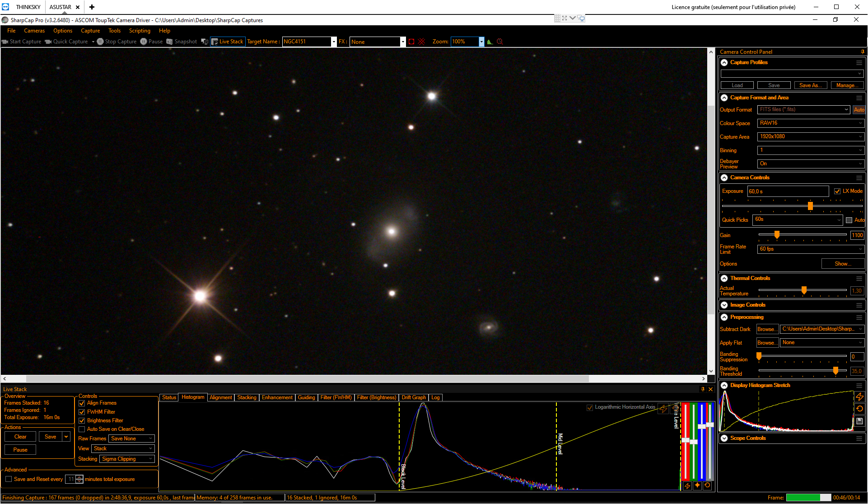The width and height of the screenshot is (868, 504).
Task: Click the Save button in Live Stack Actions
Action: pos(51,437)
